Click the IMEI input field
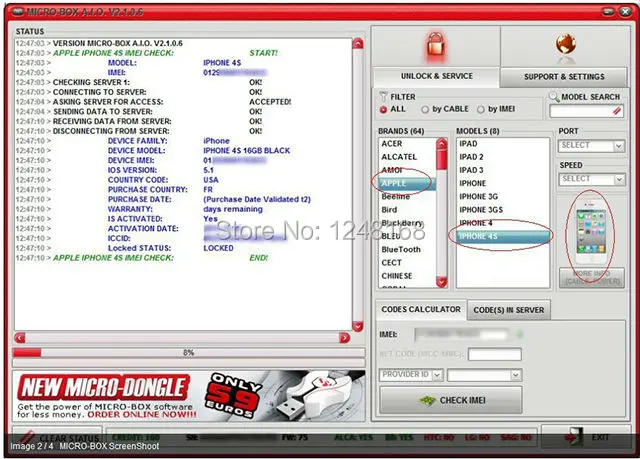 (461, 335)
